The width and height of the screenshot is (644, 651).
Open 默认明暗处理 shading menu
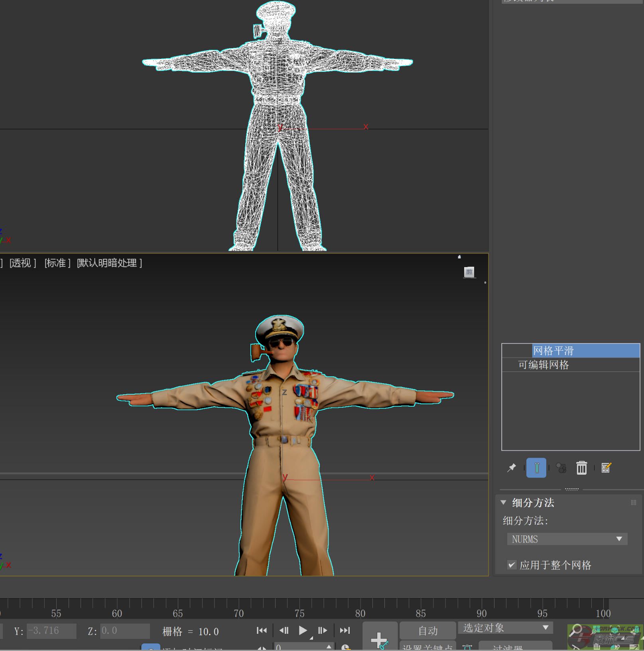point(109,263)
